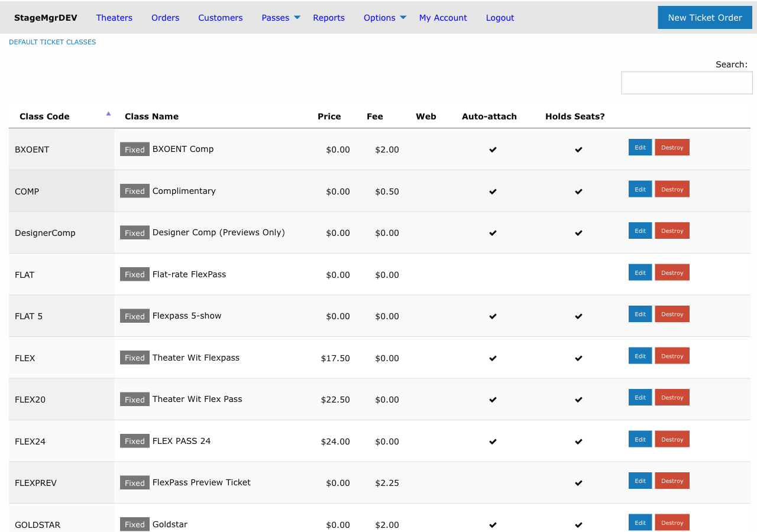Destroy the FLEX20 ticket class
Screen dimensions: 757x532
coord(672,397)
